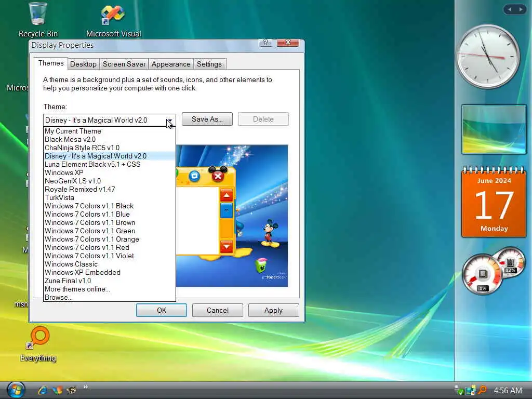The height and width of the screenshot is (399, 532).
Task: Select Luna Element Black v5.1 + CSS
Action: (x=109, y=164)
